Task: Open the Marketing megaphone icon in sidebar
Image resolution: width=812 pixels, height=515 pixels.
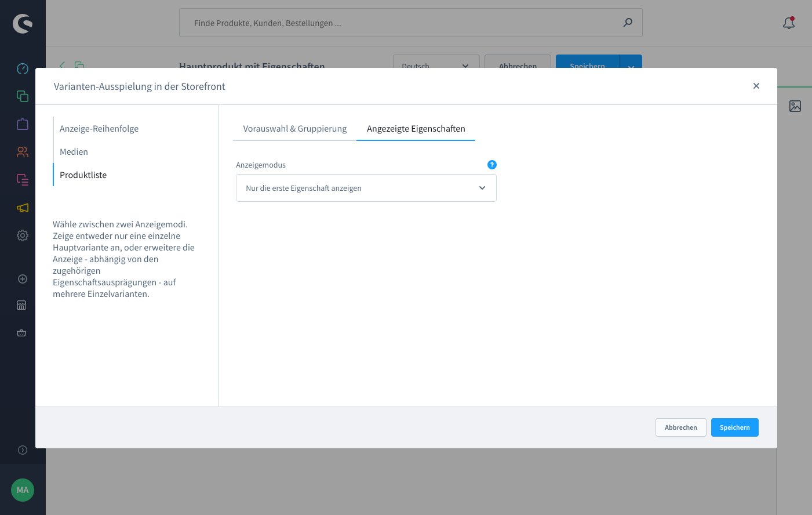Action: 23,208
